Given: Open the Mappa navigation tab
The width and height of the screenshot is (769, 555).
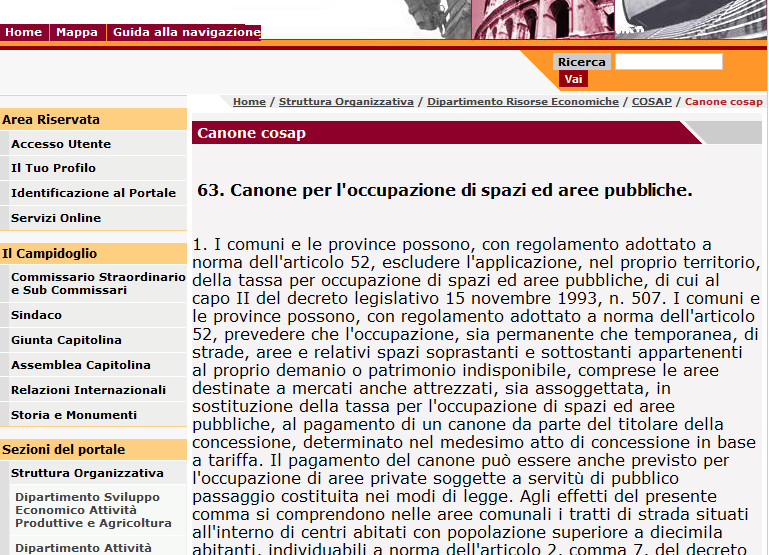Looking at the screenshot, I should tap(77, 32).
